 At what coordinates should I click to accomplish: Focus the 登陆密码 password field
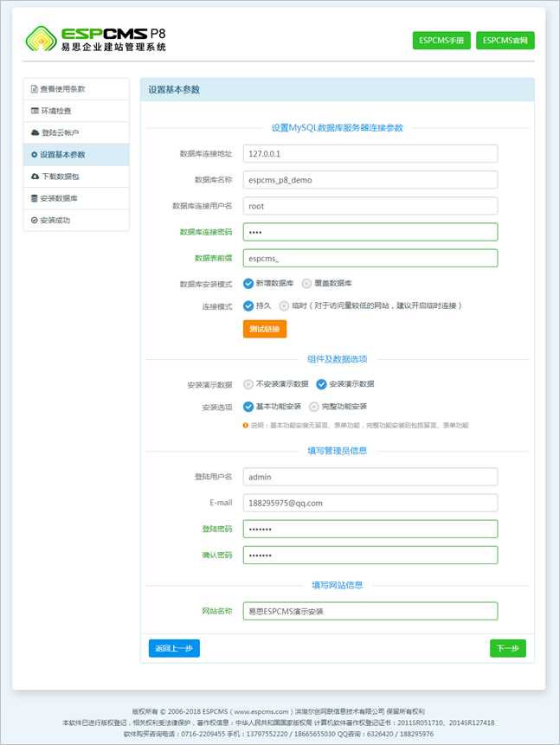pyautogui.click(x=370, y=530)
